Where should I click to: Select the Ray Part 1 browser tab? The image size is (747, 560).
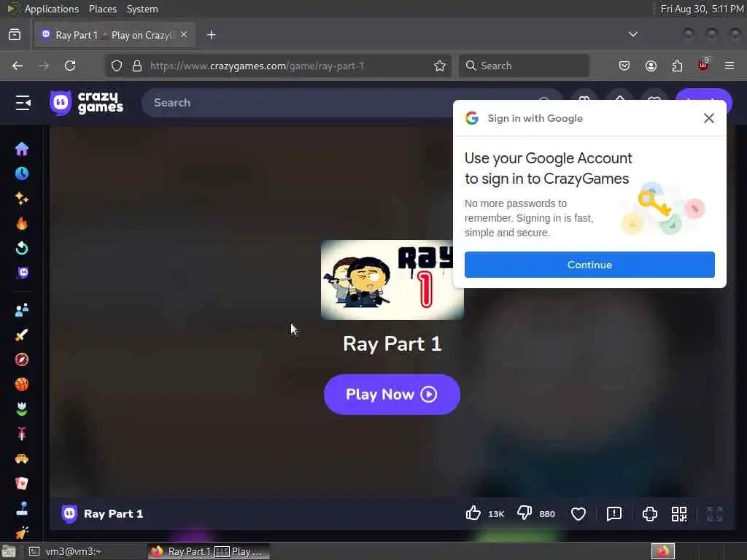pyautogui.click(x=115, y=35)
